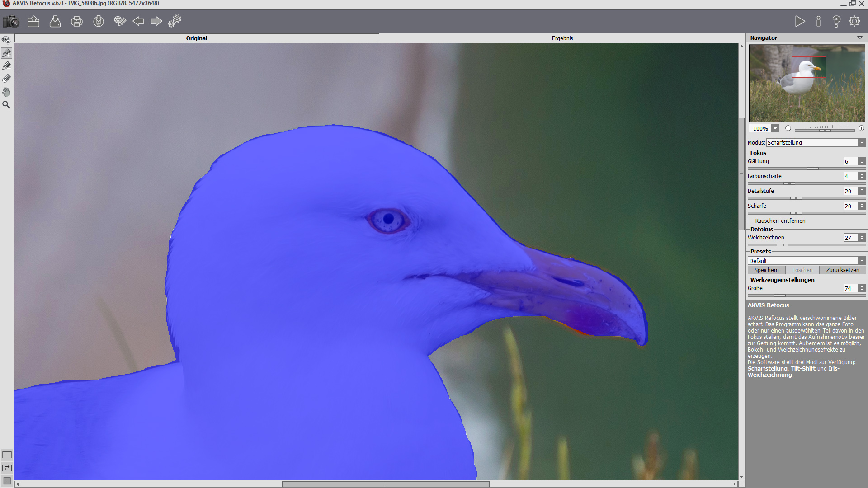
Task: Toggle the Quick Preview eye tool
Action: coord(6,40)
